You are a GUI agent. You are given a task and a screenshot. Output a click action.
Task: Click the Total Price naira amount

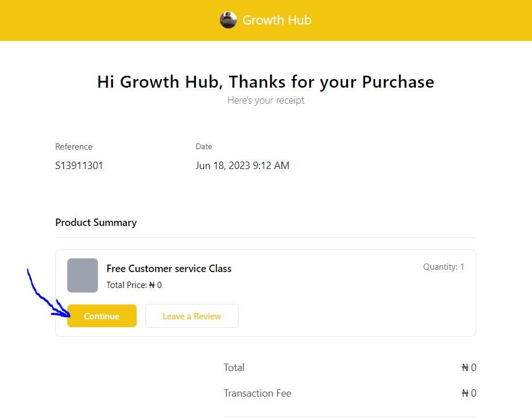[155, 285]
